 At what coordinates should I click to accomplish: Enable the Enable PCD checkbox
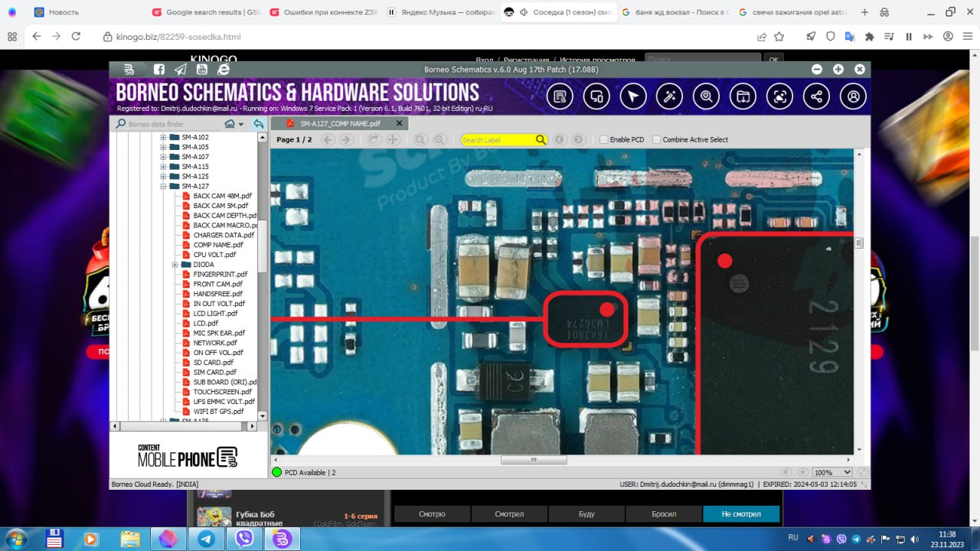coord(603,140)
